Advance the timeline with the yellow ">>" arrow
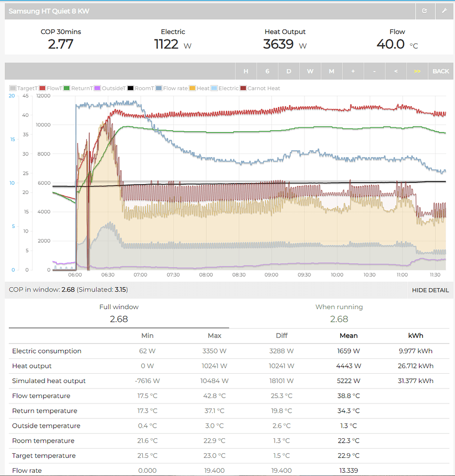Viewport: 455px width, 476px height. [x=417, y=71]
